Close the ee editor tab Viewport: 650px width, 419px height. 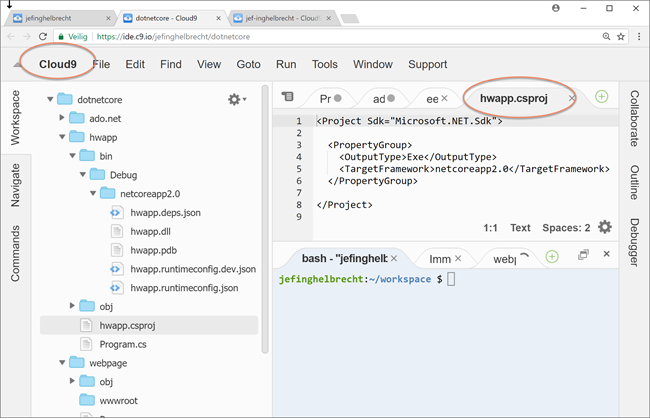click(444, 98)
